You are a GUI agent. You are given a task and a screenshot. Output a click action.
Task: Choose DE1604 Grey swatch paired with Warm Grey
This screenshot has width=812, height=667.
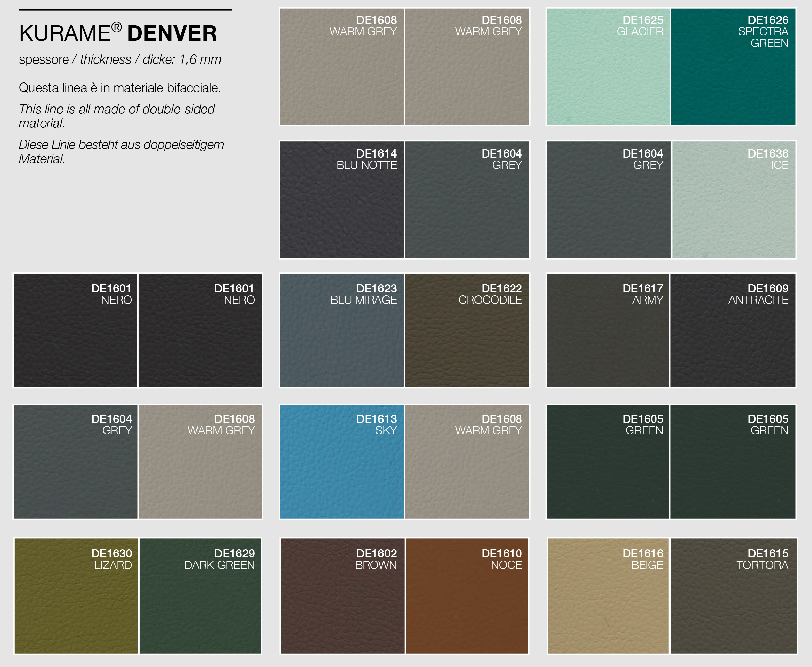pos(75,462)
